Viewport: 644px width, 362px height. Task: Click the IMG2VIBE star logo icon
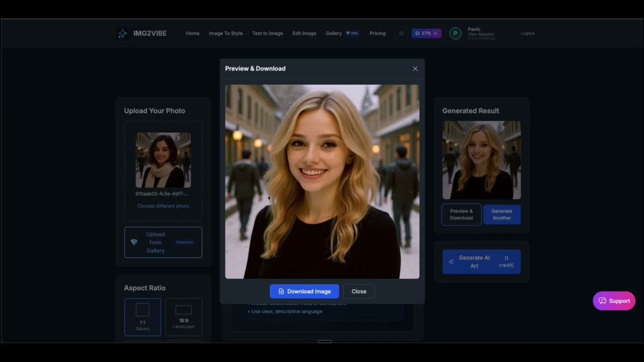(122, 34)
